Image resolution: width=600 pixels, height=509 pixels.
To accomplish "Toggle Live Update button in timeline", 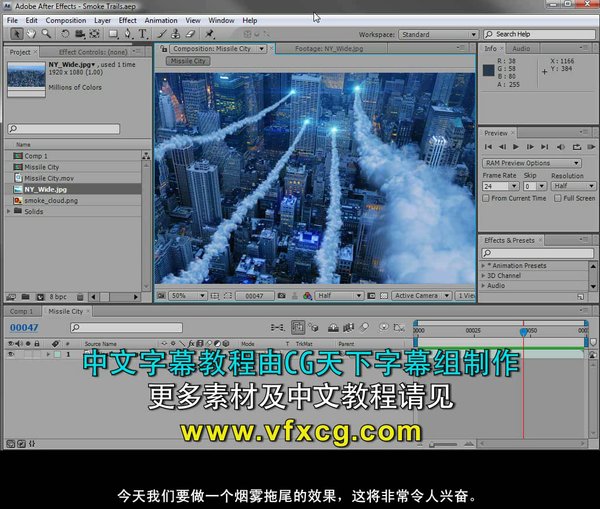I will click(x=298, y=328).
